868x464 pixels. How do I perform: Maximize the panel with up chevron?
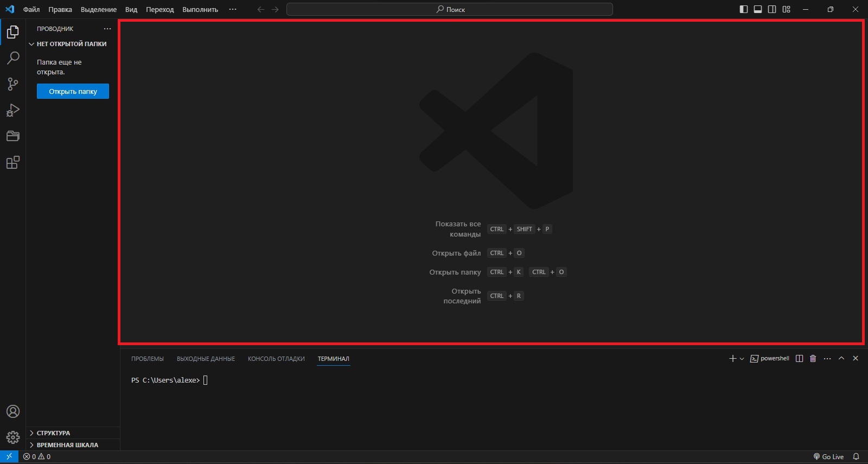pos(841,359)
